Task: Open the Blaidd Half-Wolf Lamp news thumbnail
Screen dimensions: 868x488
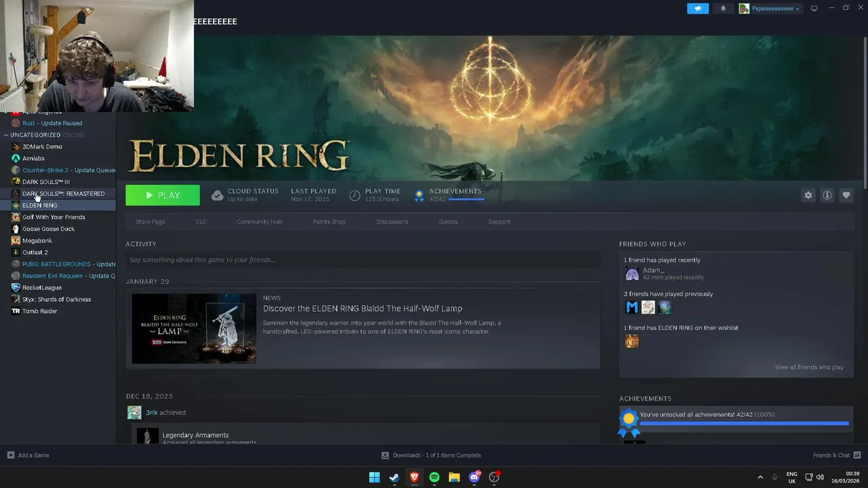Action: tap(194, 329)
